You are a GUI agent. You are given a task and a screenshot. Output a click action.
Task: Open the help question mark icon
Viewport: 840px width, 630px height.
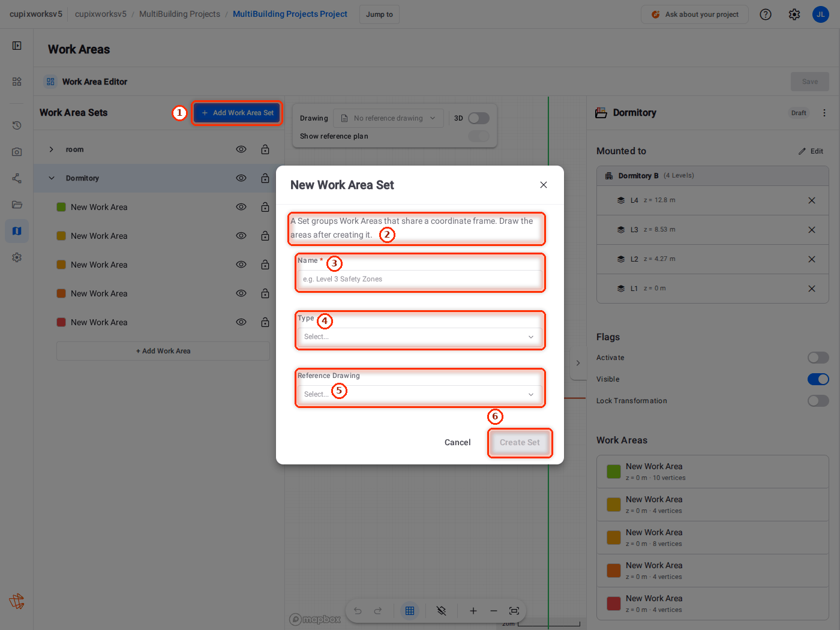(766, 14)
